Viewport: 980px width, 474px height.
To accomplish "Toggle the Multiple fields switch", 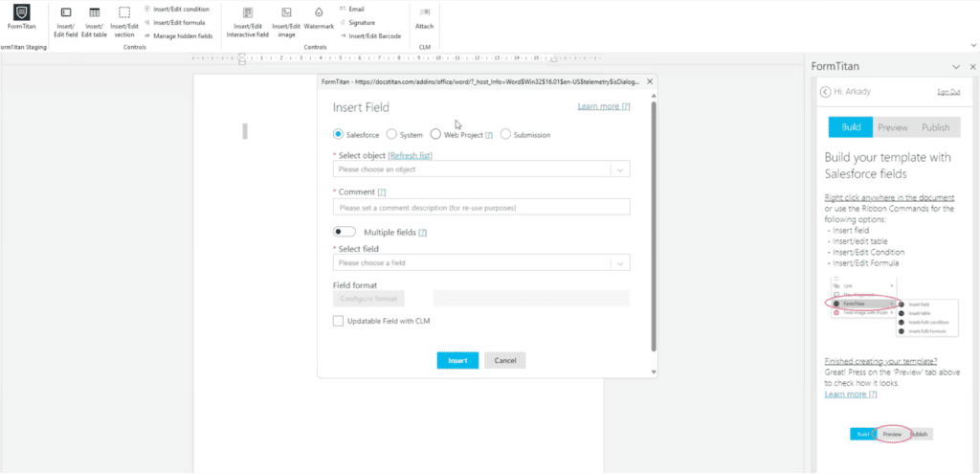I will click(345, 232).
